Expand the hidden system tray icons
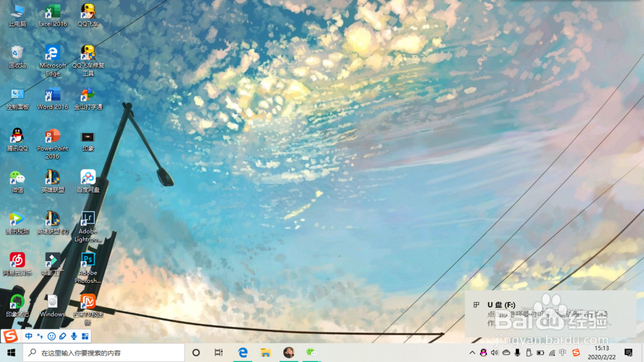This screenshot has width=644, height=362. (x=472, y=352)
